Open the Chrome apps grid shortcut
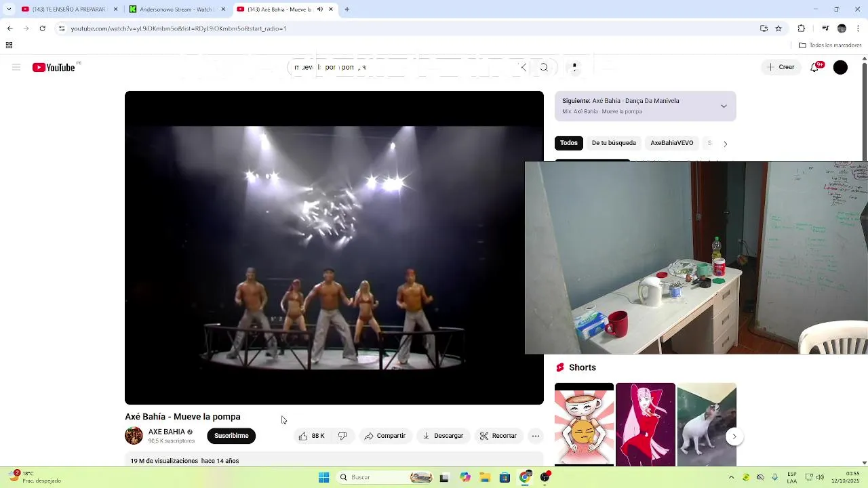868x488 pixels. (9, 45)
